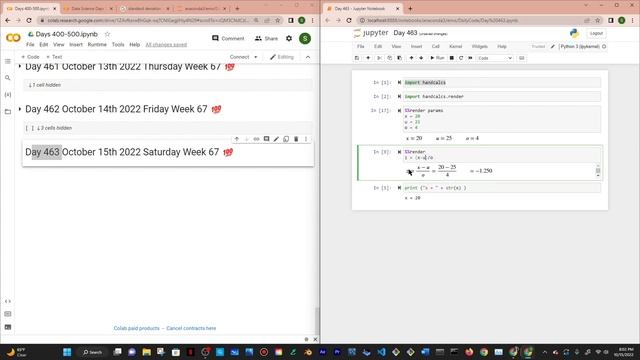Open Colab settings gear icon
The width and height of the screenshot is (640, 360).
point(289,38)
